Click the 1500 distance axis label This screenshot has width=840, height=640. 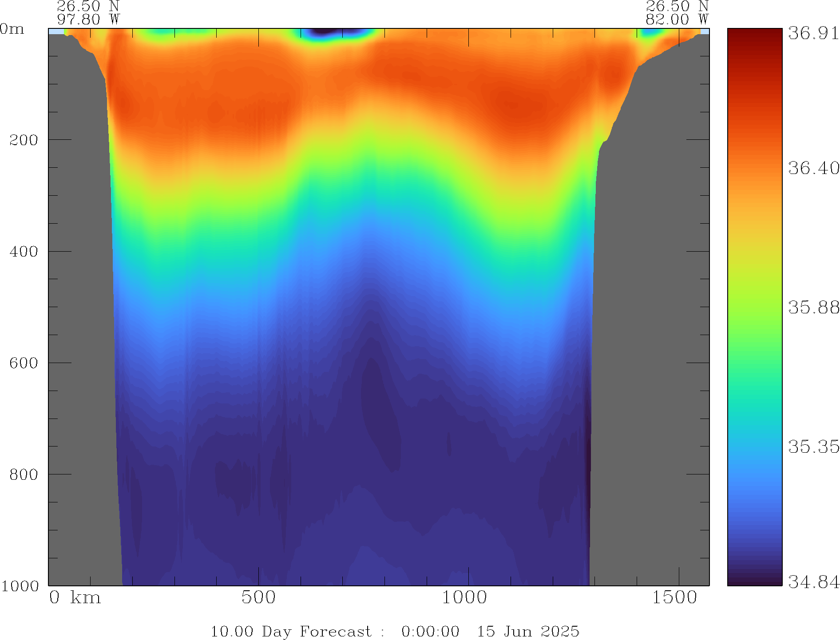[x=674, y=598]
